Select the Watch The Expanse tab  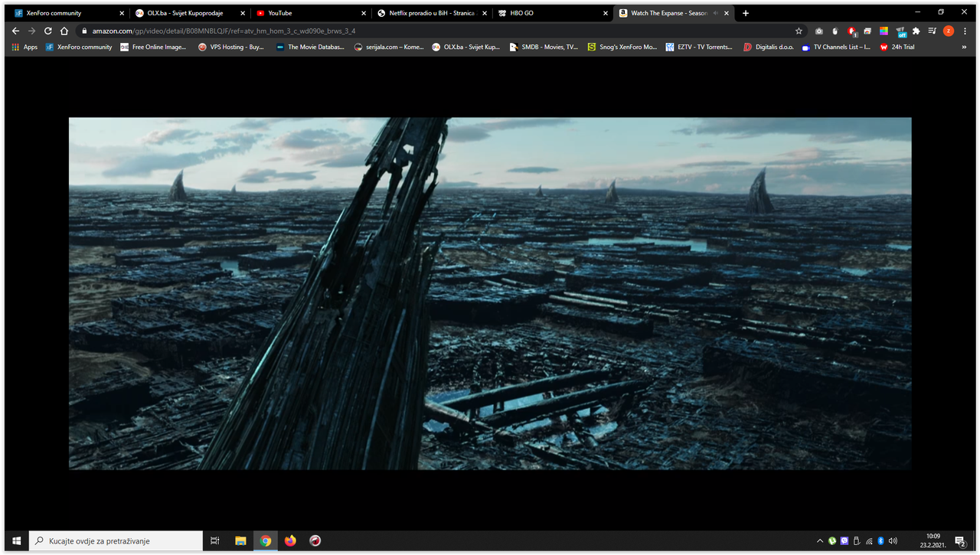click(x=674, y=13)
